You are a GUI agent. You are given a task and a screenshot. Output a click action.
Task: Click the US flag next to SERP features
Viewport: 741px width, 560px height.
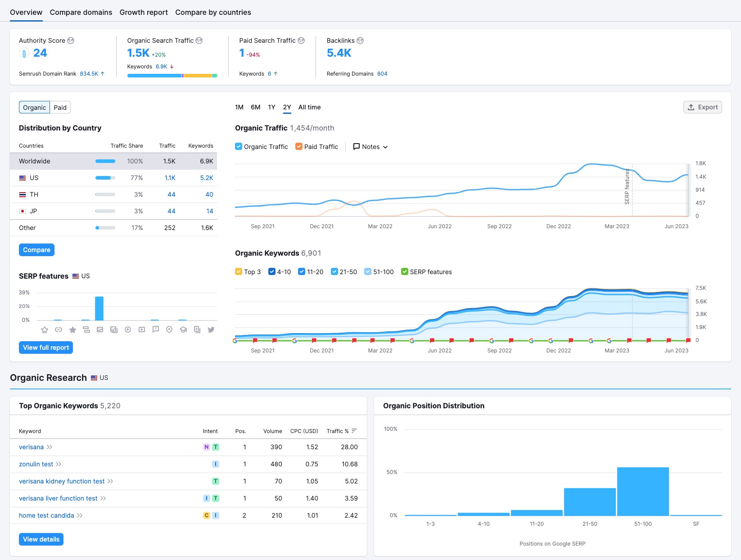pos(76,276)
